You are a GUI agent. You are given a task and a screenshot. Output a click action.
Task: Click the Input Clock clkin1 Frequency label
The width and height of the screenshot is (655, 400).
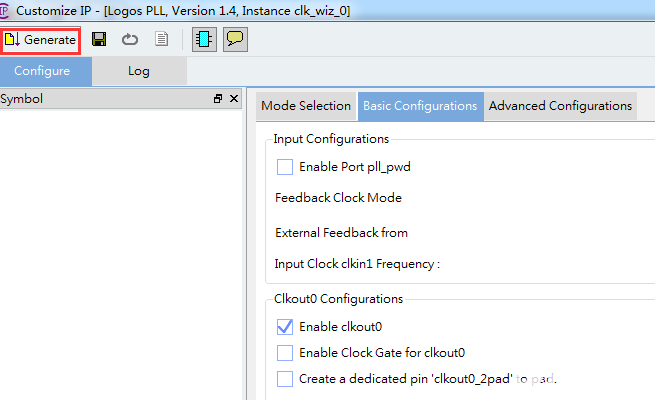click(x=357, y=264)
